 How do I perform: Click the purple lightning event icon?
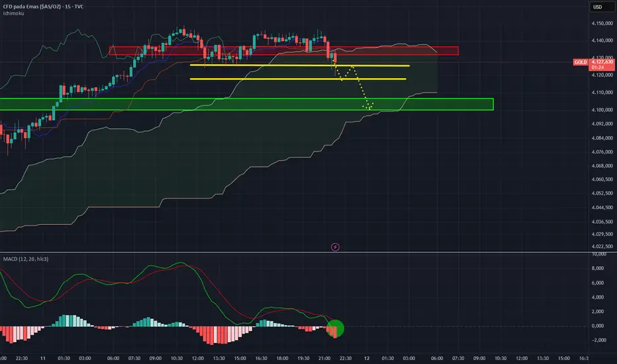[335, 247]
